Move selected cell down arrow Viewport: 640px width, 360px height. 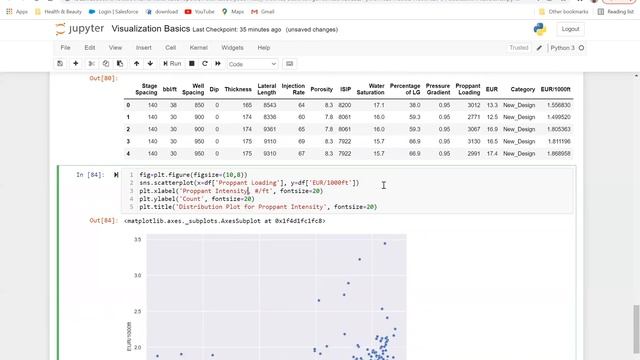coord(150,64)
